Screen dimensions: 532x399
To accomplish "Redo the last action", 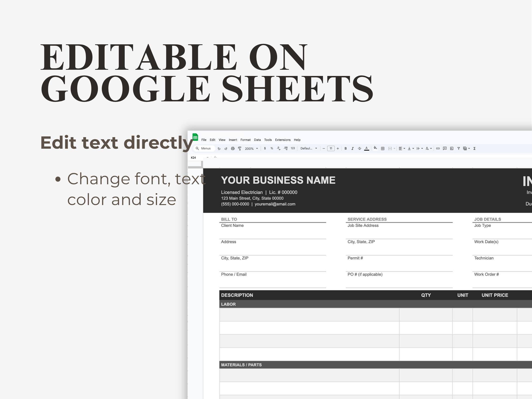I will 226,149.
